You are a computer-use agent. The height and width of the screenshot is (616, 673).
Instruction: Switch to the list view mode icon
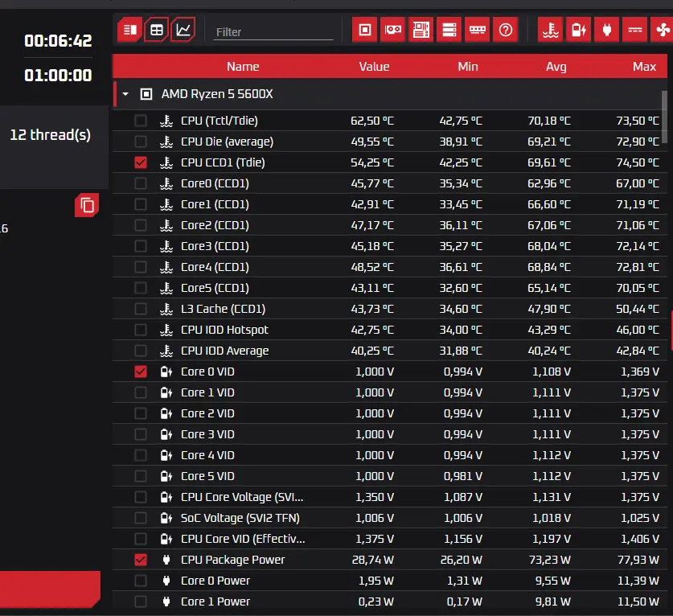coord(129,30)
